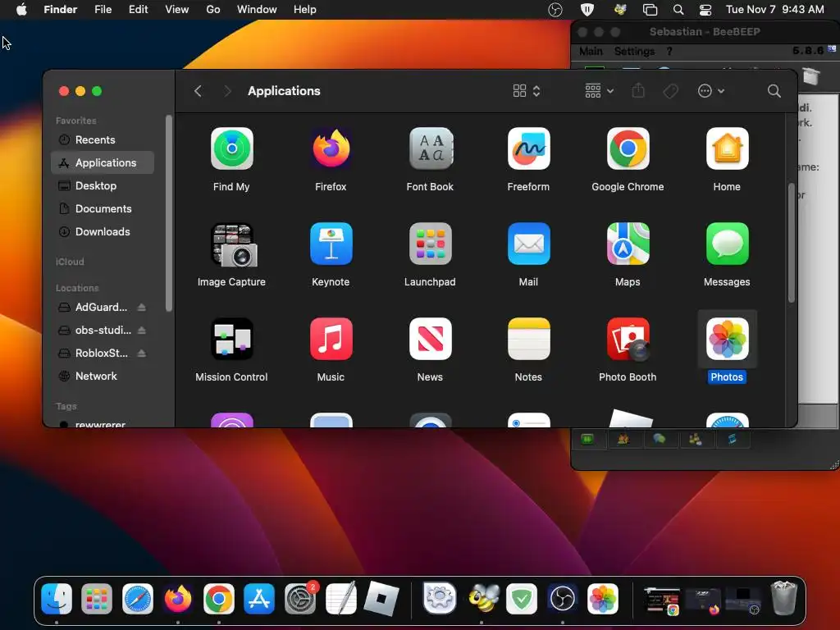Image resolution: width=840 pixels, height=630 pixels.
Task: Select the Maps app icon
Action: [628, 244]
